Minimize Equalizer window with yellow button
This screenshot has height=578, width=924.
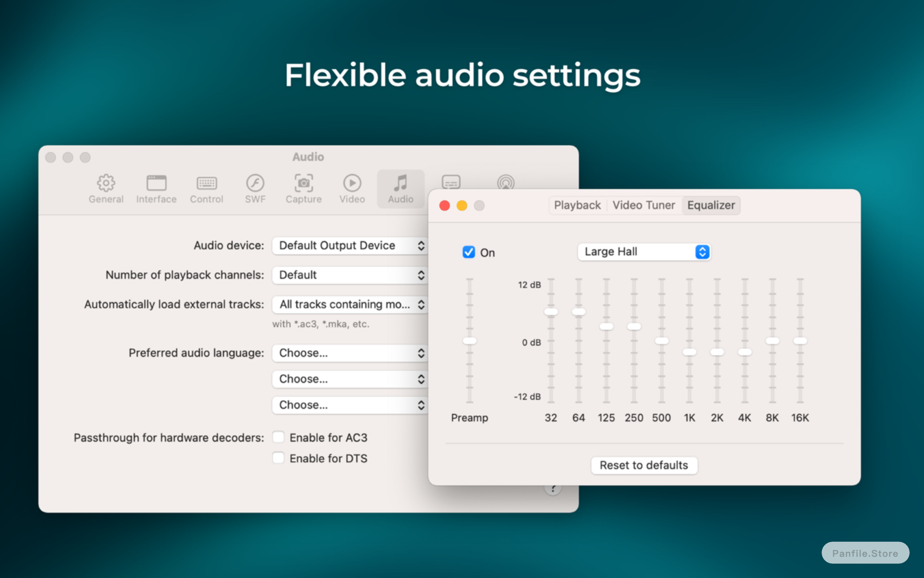[462, 206]
